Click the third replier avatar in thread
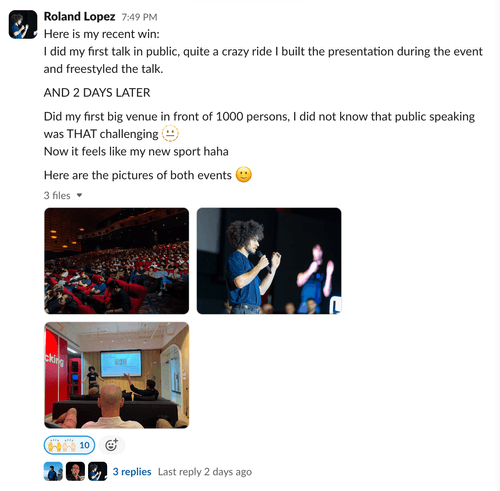The width and height of the screenshot is (500, 491). [x=97, y=471]
